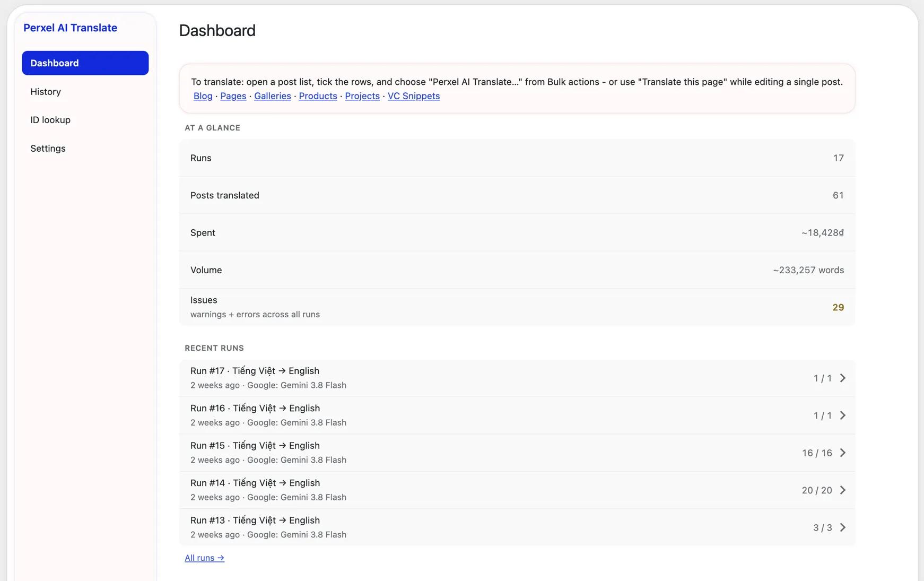Open the 'Run #16 · Tiếng Việt → English' title
924x581 pixels.
point(255,409)
